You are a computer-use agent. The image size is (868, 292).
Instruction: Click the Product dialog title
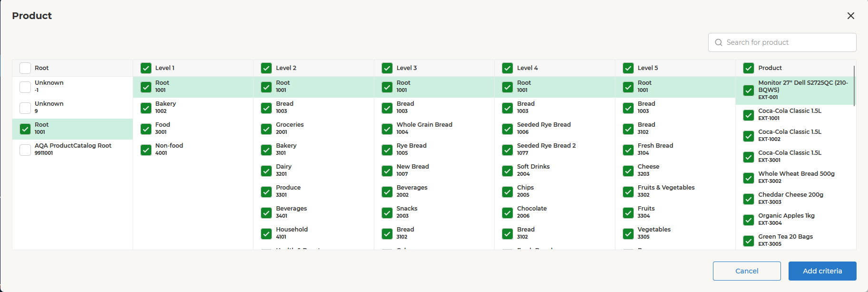coord(32,16)
